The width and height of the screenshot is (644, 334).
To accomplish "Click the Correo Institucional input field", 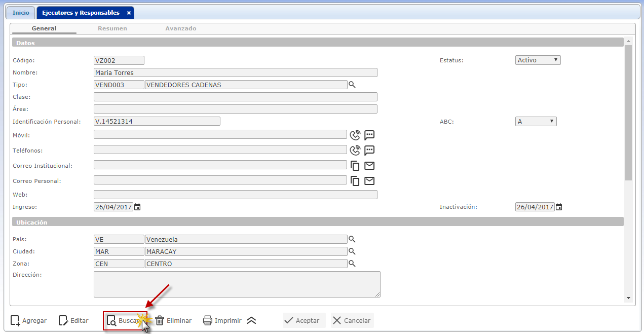I will click(x=220, y=165).
